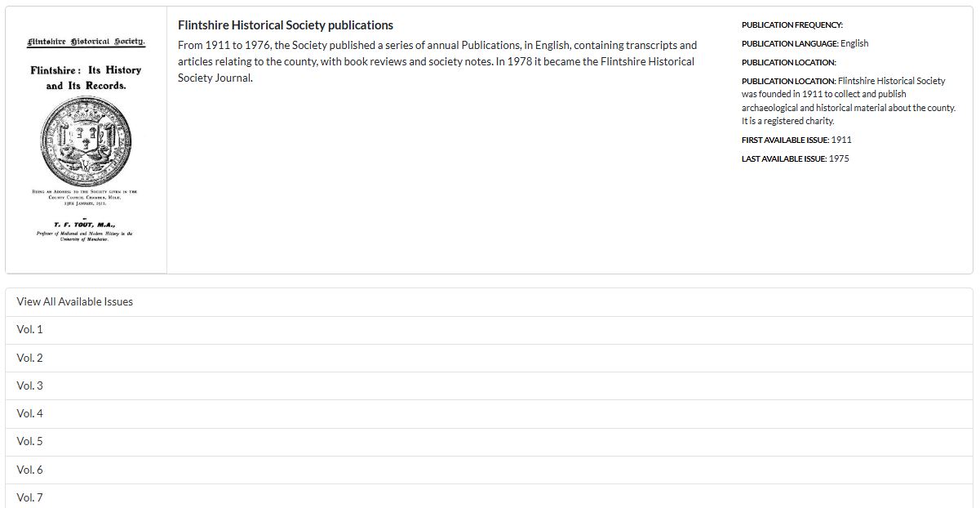Click 'Flintshire: Its History and Its Records' heading
This screenshot has height=508, width=980.
86,78
